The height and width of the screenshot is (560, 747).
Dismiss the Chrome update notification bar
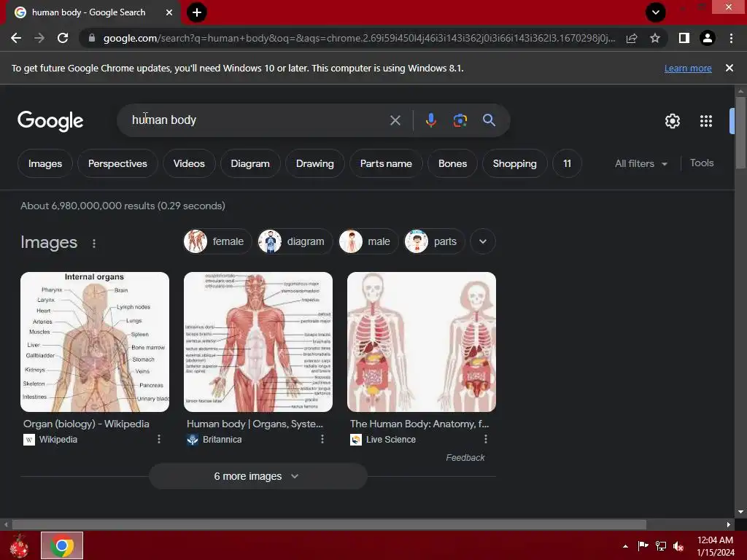pos(729,68)
